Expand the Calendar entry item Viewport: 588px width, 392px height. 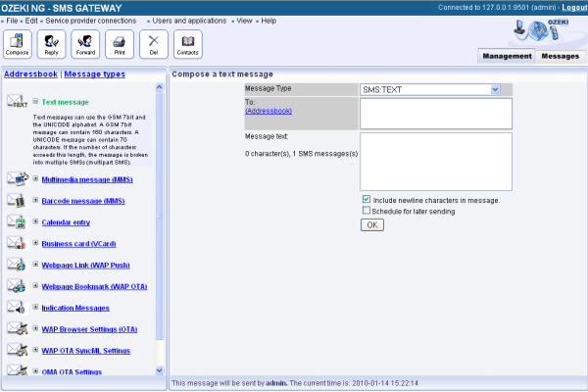coord(35,221)
